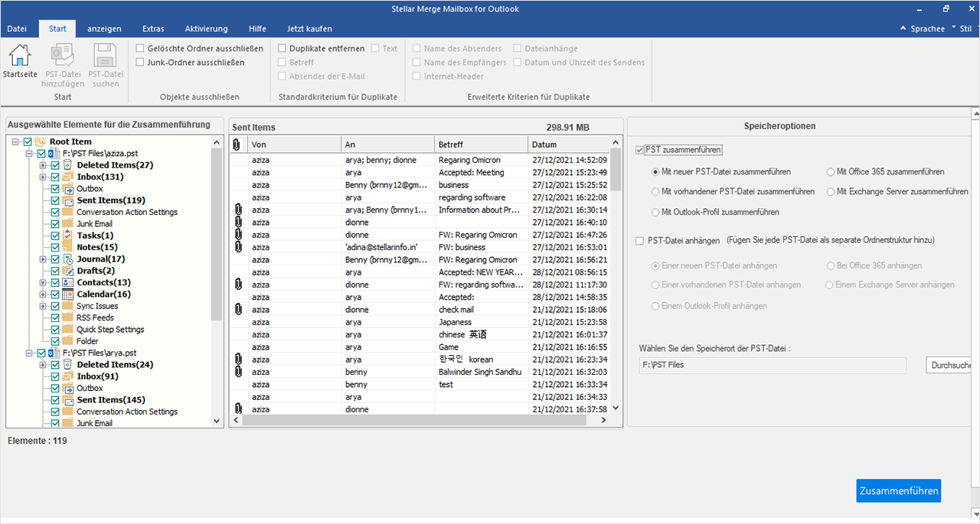Select 'Mit vorhandener PST-Datei zusammenführen' radio
This screenshot has height=524, width=980.
[x=655, y=192]
